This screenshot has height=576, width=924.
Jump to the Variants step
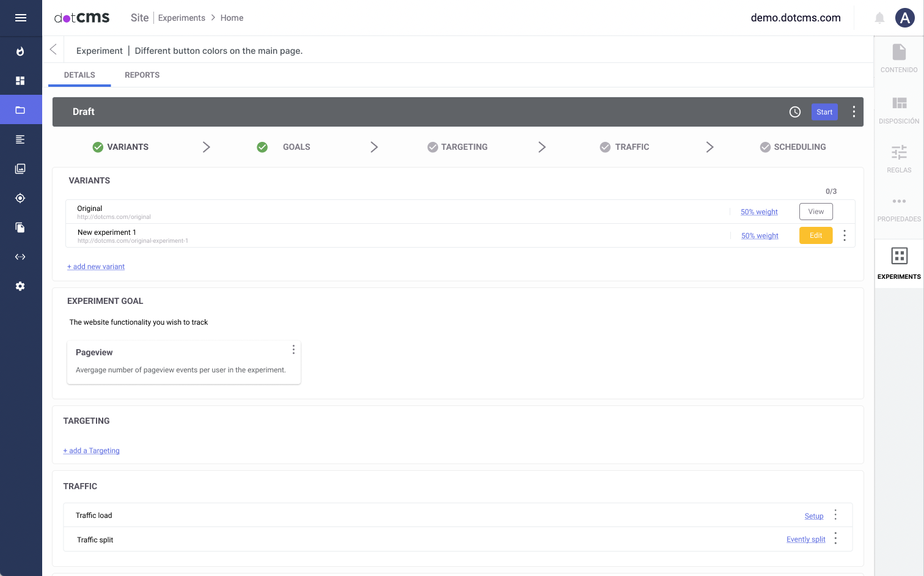click(x=120, y=147)
